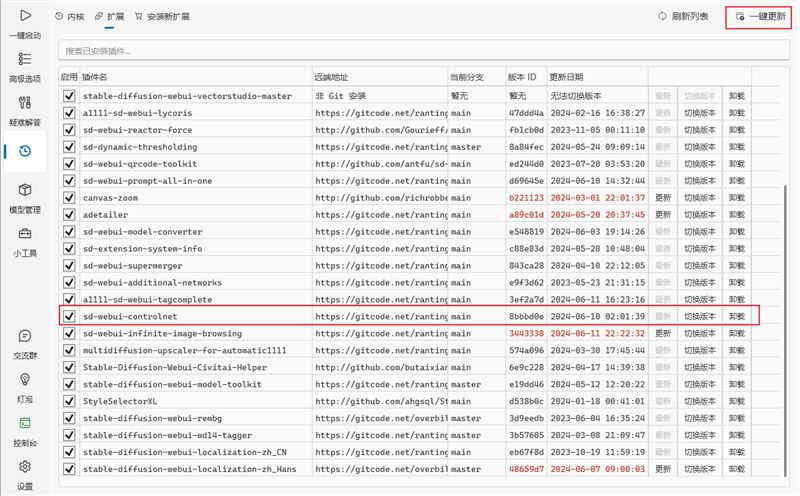Select multidiffusion-upscaler-for-automatic1111 name cell
The height and width of the screenshot is (496, 800).
[185, 351]
